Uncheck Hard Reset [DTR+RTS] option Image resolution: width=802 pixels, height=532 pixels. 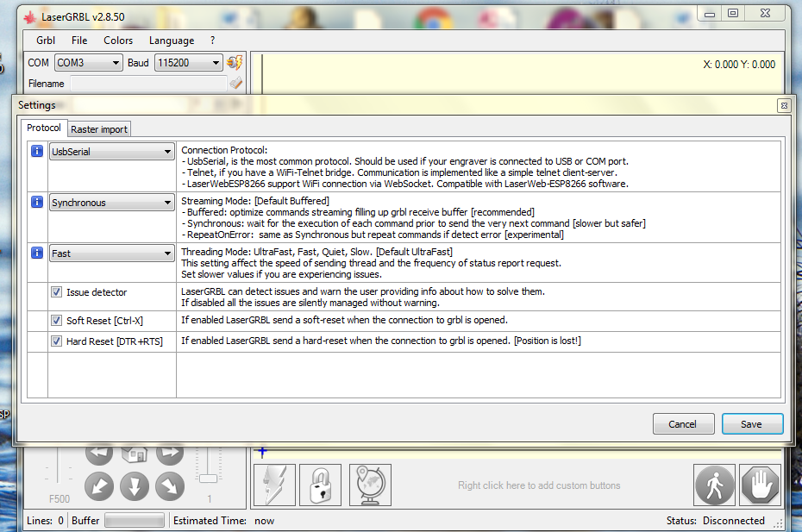[x=57, y=341]
